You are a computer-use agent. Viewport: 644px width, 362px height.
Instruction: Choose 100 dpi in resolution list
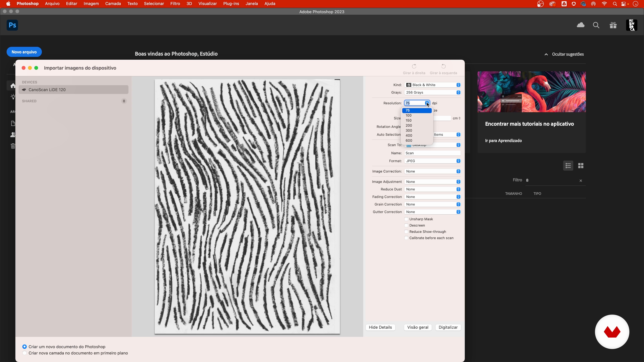417,115
